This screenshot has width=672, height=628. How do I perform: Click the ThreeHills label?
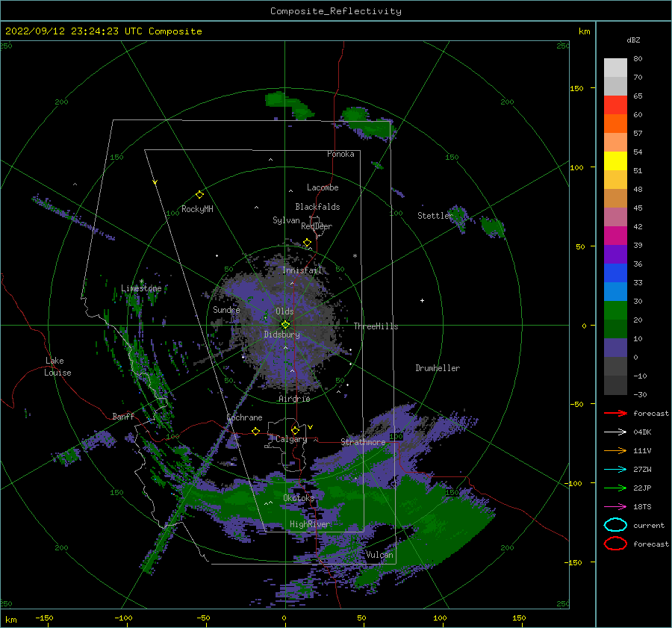click(376, 326)
